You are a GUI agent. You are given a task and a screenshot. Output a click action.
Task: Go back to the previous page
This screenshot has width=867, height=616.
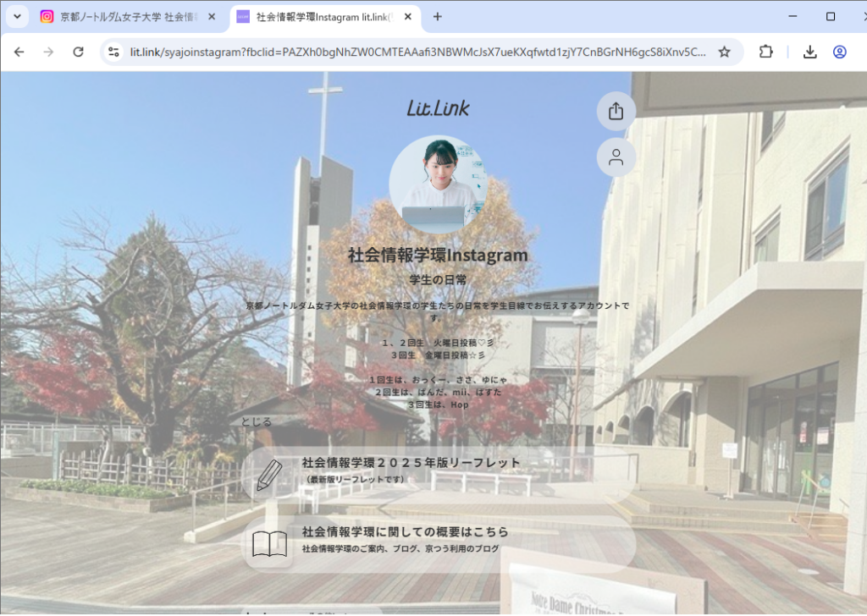[x=19, y=52]
